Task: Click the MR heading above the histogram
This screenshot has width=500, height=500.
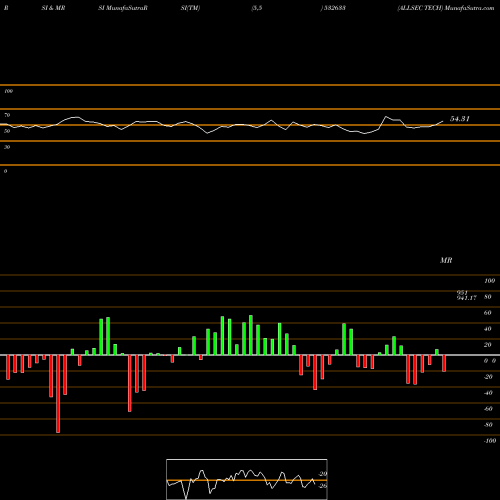Action: click(446, 260)
